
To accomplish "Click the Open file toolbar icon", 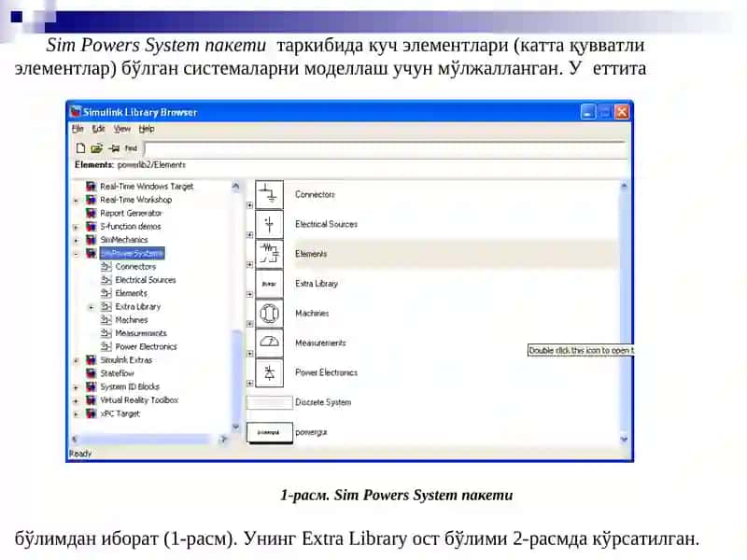I will 97,148.
